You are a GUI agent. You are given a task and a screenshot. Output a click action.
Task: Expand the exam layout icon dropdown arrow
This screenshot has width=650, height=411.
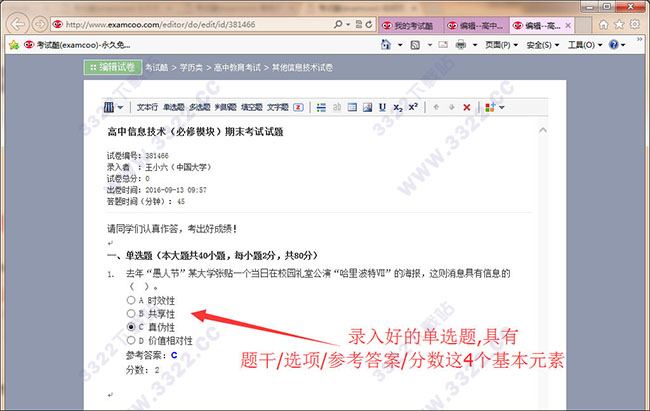tap(120, 107)
